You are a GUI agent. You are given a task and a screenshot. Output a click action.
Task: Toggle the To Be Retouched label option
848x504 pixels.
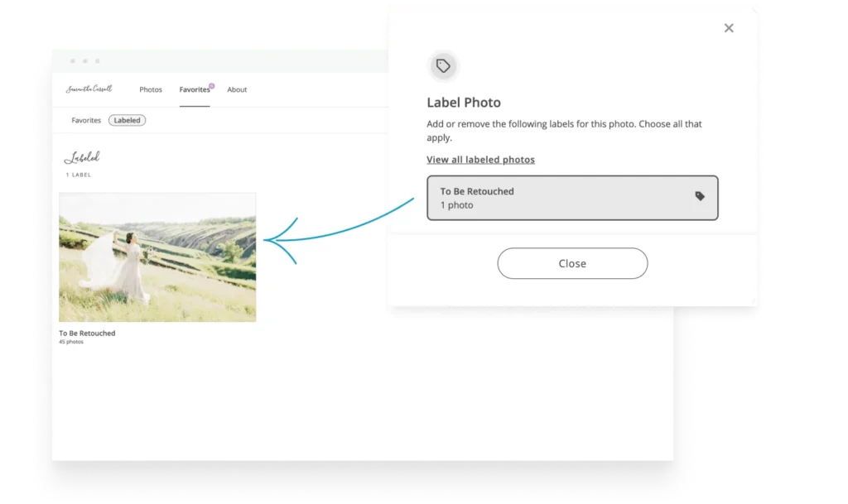click(x=571, y=198)
